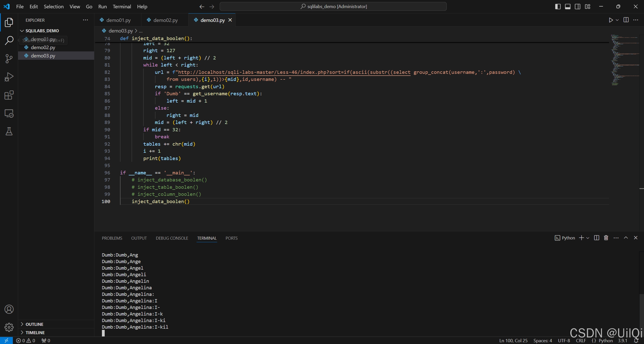The image size is (644, 344).
Task: Click the command center search box
Action: pyautogui.click(x=333, y=7)
